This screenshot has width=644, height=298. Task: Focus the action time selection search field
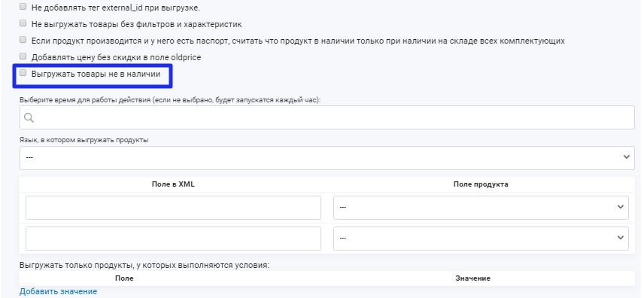pyautogui.click(x=327, y=117)
